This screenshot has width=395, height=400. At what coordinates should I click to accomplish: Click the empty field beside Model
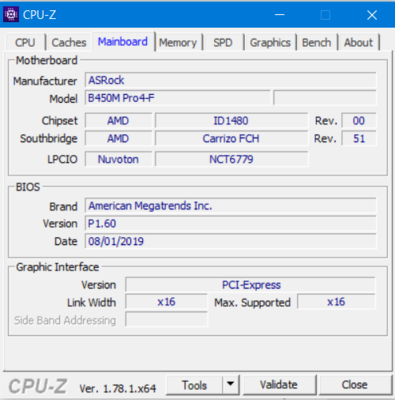point(325,98)
